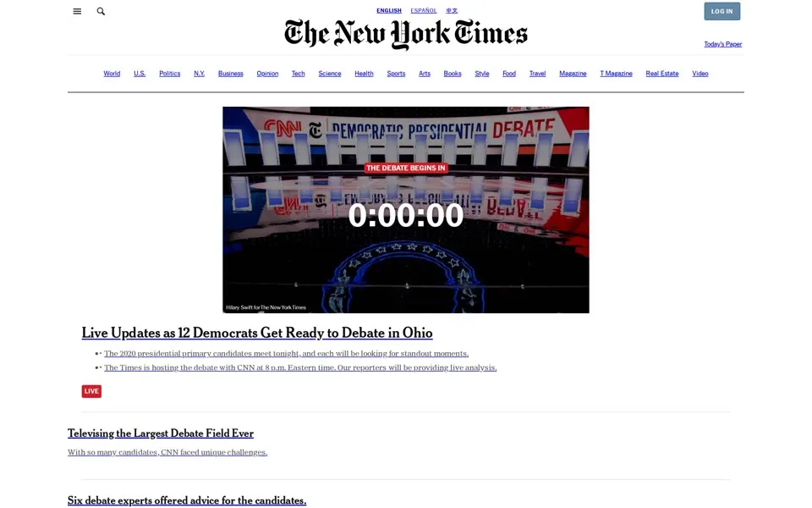Open the Video section
This screenshot has width=812, height=508.
[700, 74]
